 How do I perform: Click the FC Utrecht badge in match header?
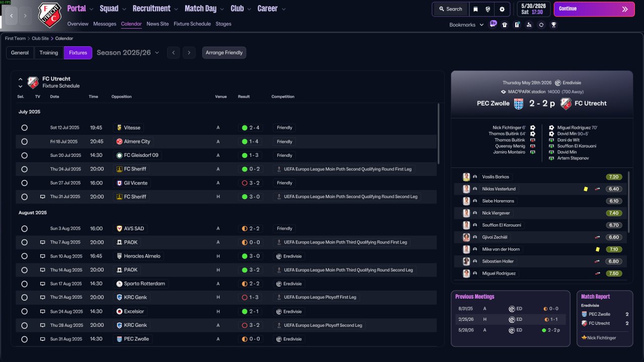566,104
